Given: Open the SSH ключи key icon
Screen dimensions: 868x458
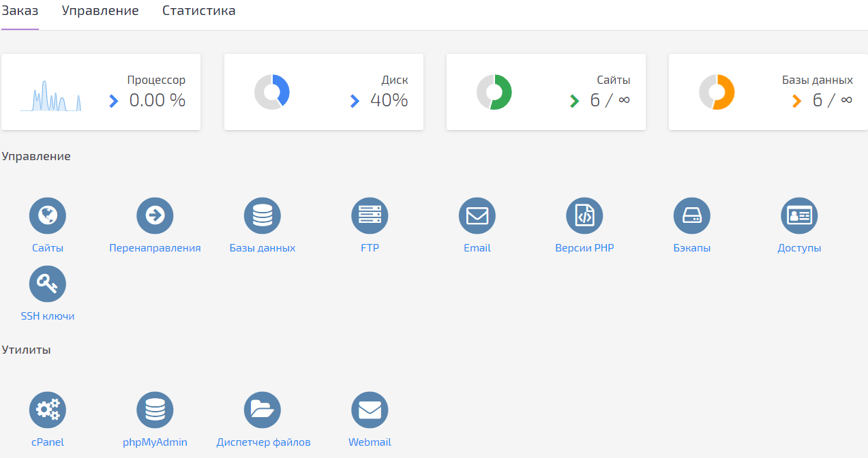Looking at the screenshot, I should [48, 284].
